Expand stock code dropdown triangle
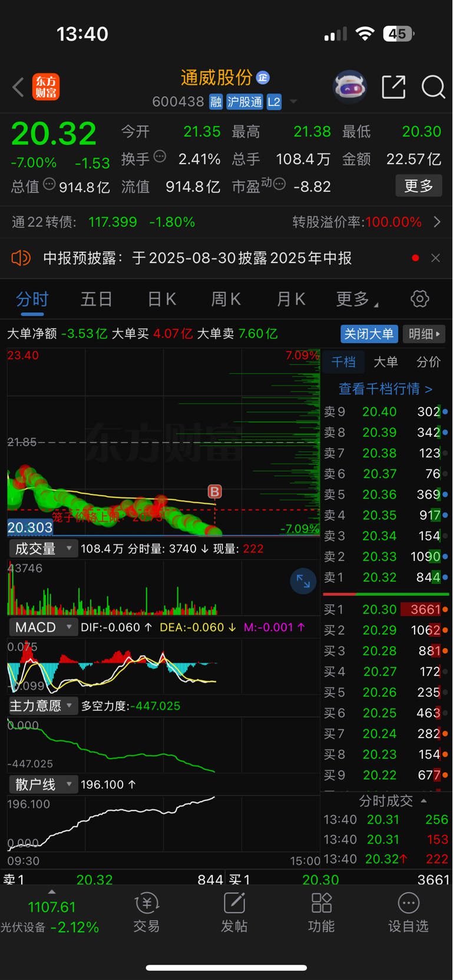 pos(293,102)
